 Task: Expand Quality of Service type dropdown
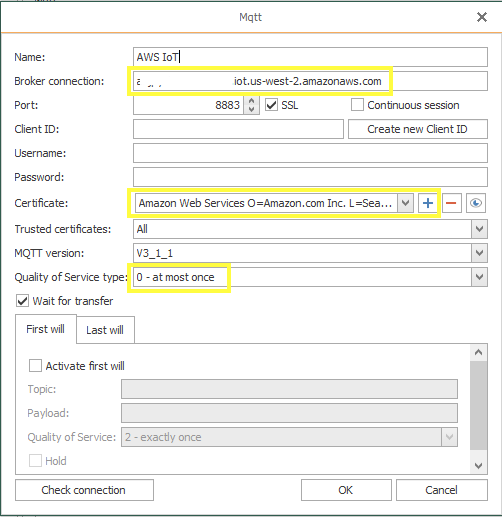479,277
